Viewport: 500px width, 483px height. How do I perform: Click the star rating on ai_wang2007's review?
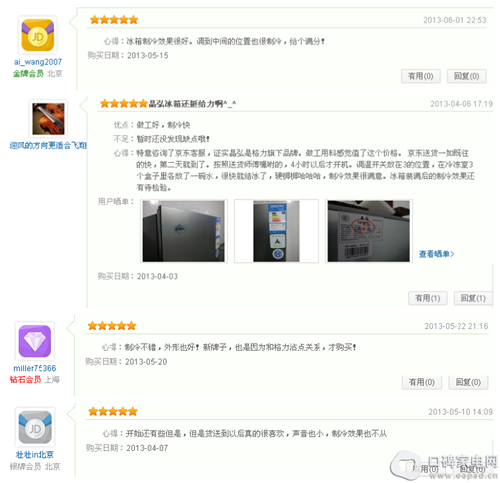click(x=114, y=20)
